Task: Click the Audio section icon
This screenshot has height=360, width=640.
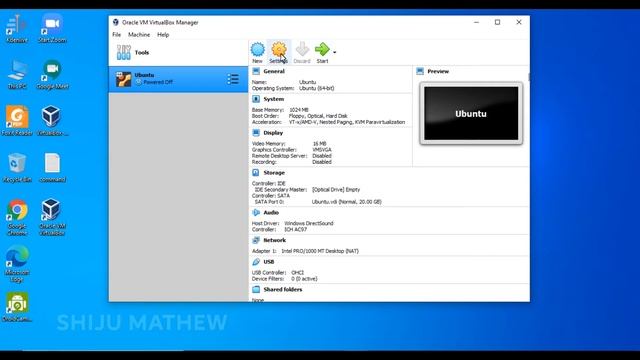Action: pos(256,212)
